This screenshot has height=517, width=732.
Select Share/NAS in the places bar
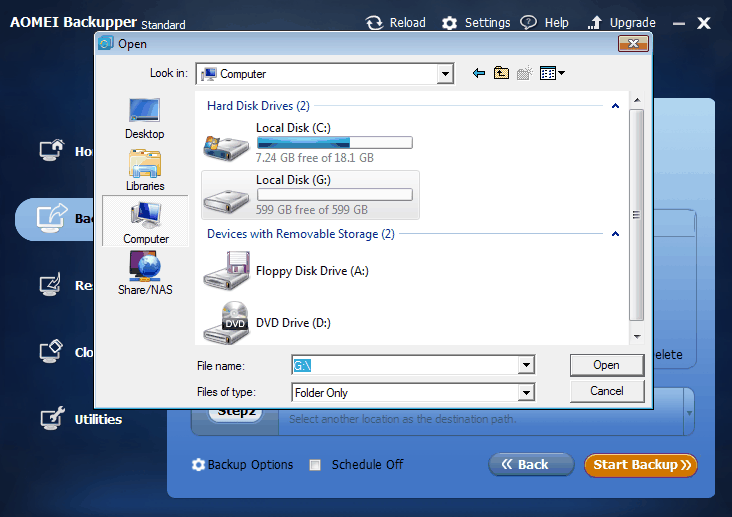(145, 273)
